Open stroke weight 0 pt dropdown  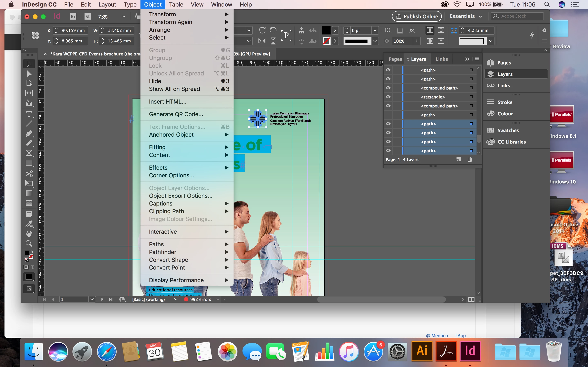[x=375, y=30]
